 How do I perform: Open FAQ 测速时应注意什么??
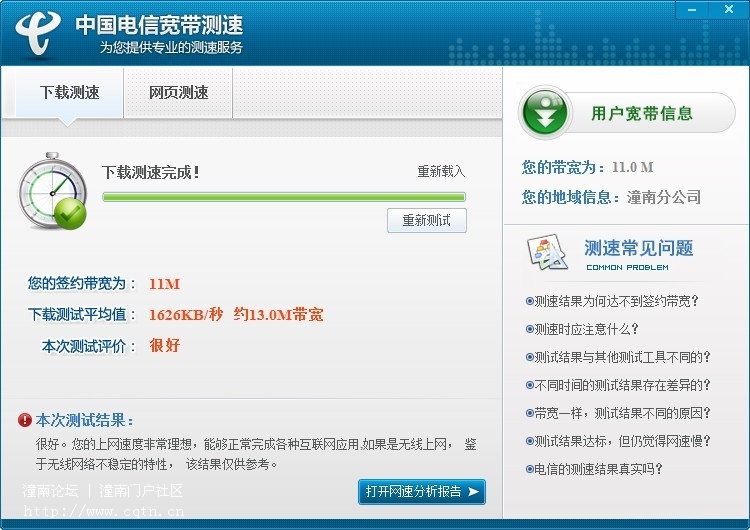tap(582, 329)
